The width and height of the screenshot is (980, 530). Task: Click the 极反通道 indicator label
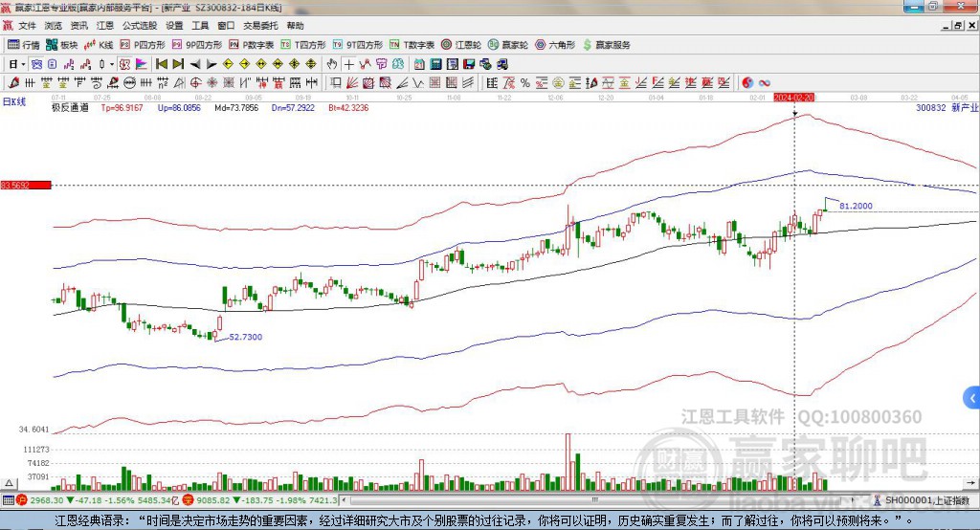tap(70, 107)
